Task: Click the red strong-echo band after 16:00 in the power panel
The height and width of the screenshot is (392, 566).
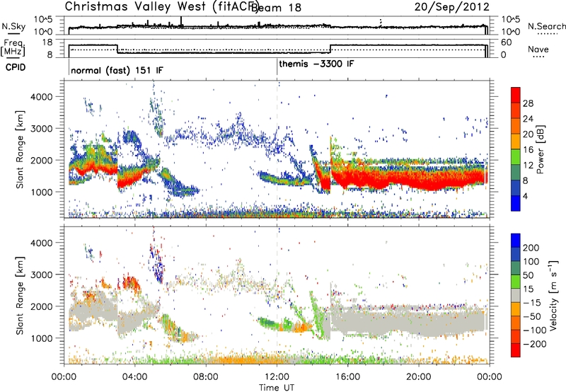Action: (415, 179)
